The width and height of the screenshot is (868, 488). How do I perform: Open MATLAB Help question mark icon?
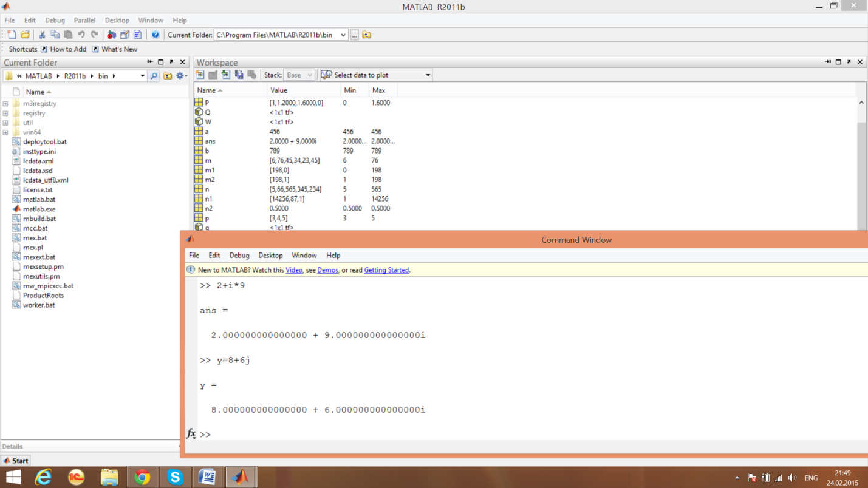155,35
